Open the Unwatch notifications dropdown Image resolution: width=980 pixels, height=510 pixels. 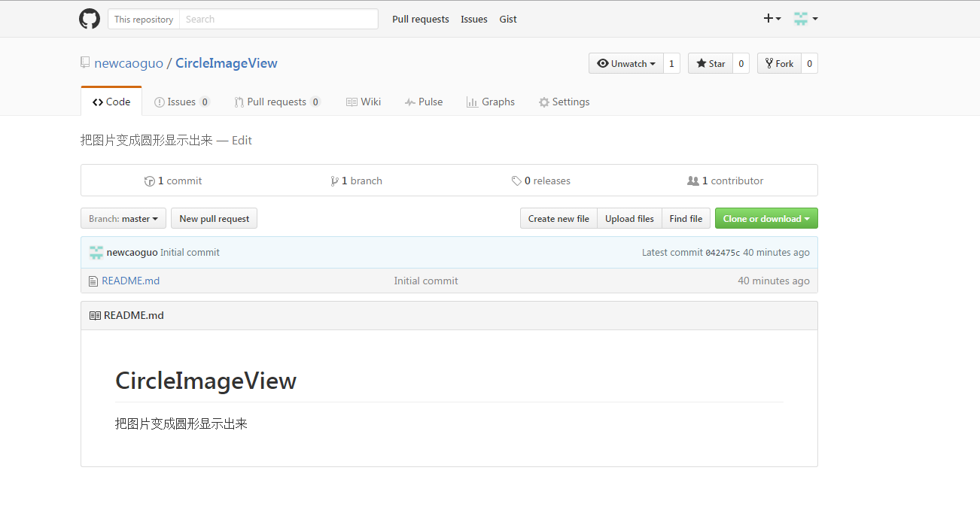point(626,64)
